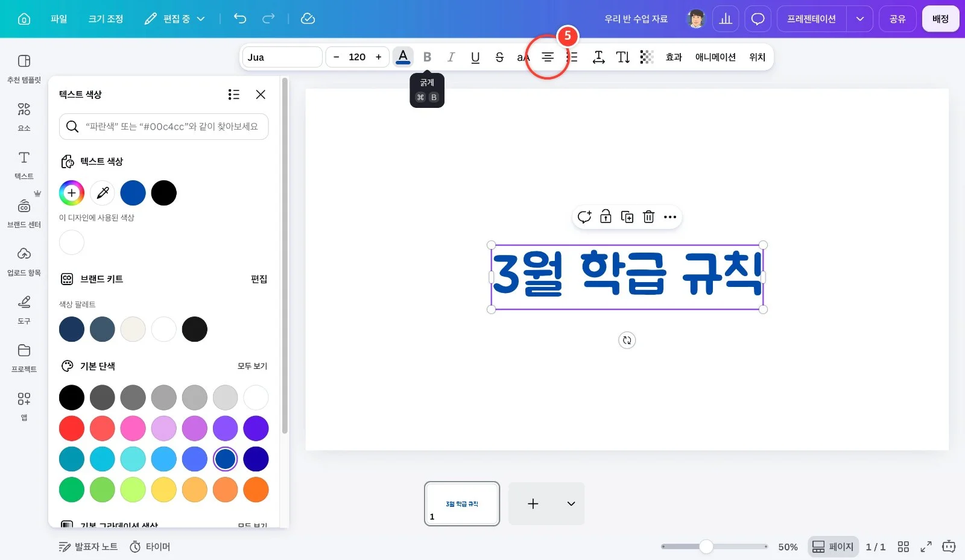Open the comments speech bubble
The image size is (965, 560).
click(x=758, y=19)
